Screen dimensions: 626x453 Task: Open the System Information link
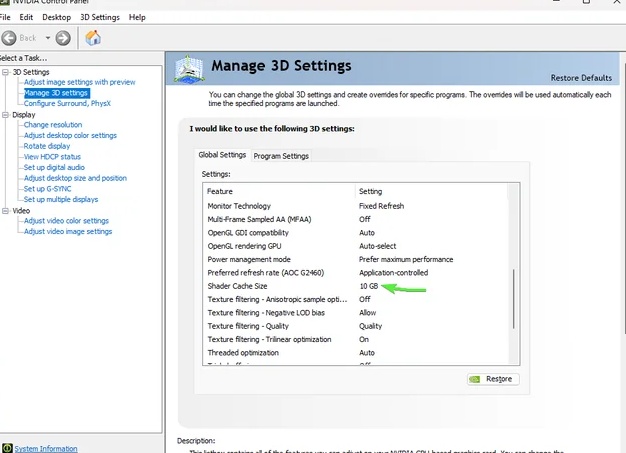(x=46, y=449)
